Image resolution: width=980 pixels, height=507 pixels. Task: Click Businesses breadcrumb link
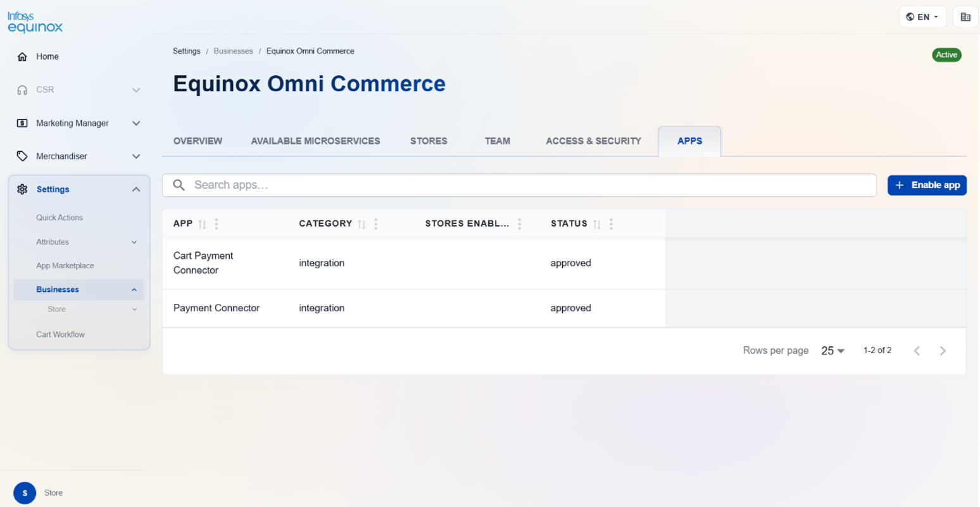point(233,51)
